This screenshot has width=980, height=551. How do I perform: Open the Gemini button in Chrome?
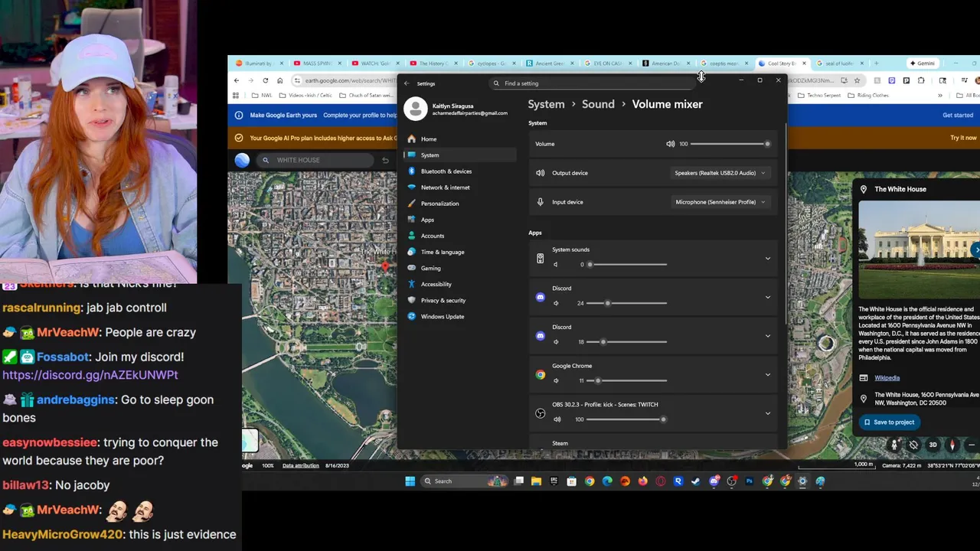tap(922, 64)
